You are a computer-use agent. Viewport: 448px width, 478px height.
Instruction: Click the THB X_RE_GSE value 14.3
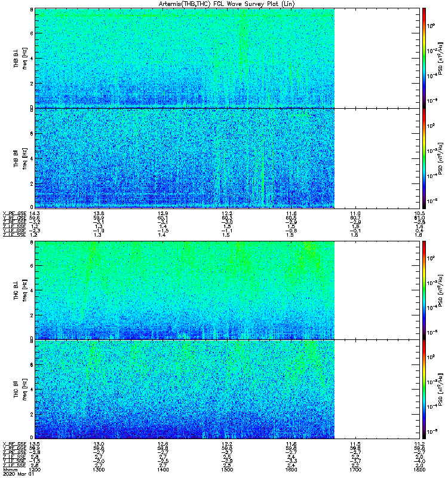pyautogui.click(x=35, y=213)
